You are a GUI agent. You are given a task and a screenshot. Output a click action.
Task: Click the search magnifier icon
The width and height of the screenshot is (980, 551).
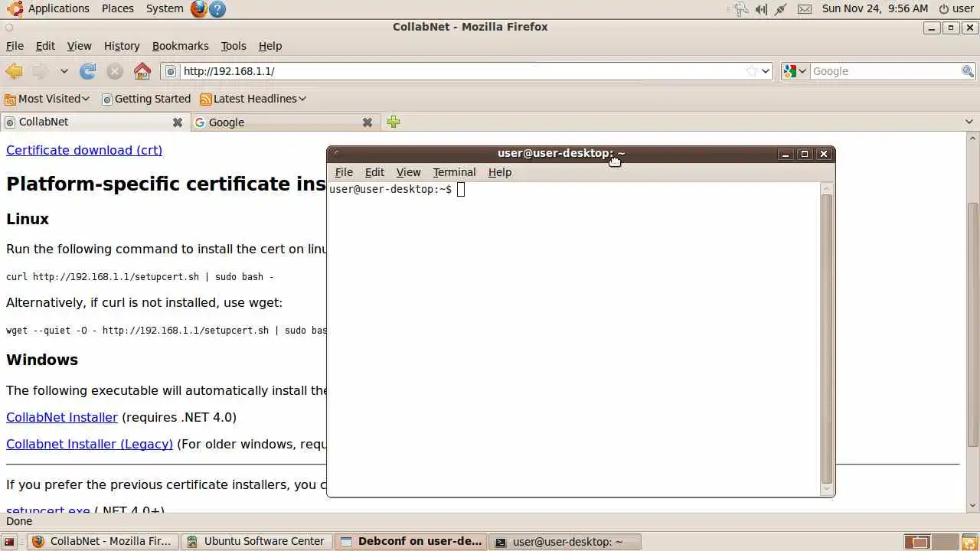(x=968, y=71)
